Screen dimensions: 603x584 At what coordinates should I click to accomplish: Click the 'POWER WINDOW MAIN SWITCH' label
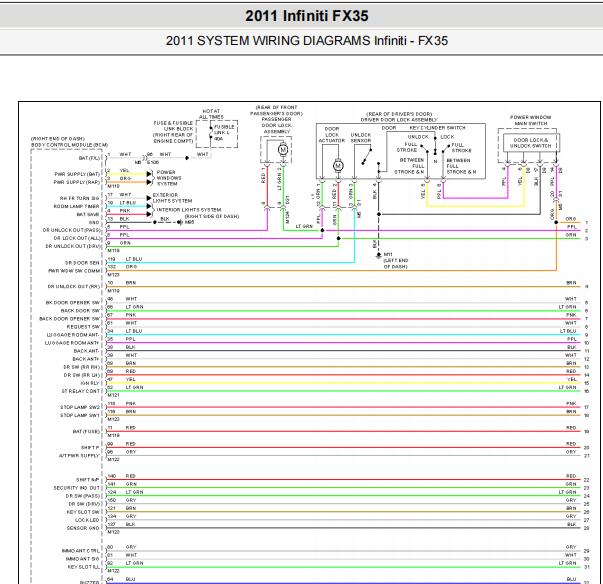click(531, 120)
